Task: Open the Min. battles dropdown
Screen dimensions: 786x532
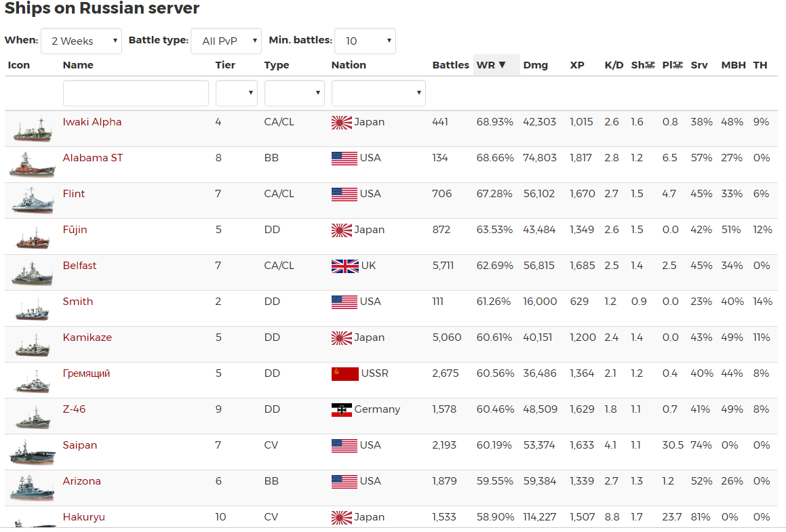Action: click(x=365, y=41)
